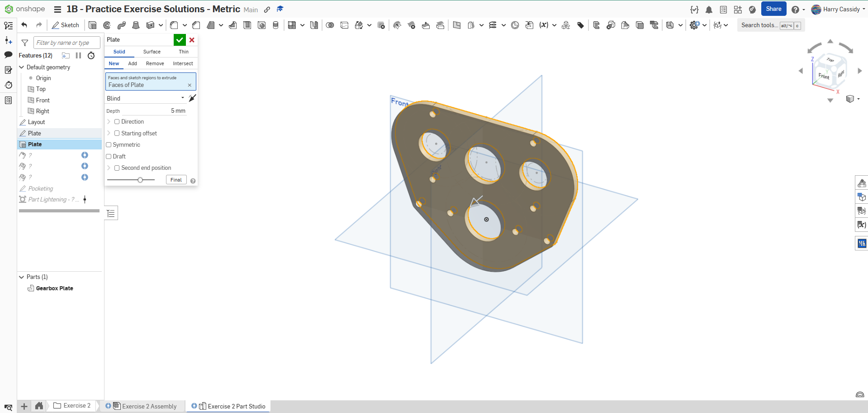This screenshot has height=413, width=868.
Task: Choose the Shell tool in the toolbar
Action: [x=247, y=25]
